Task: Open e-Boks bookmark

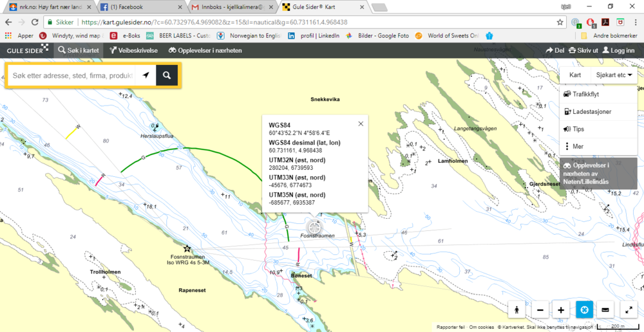Action: [126, 35]
